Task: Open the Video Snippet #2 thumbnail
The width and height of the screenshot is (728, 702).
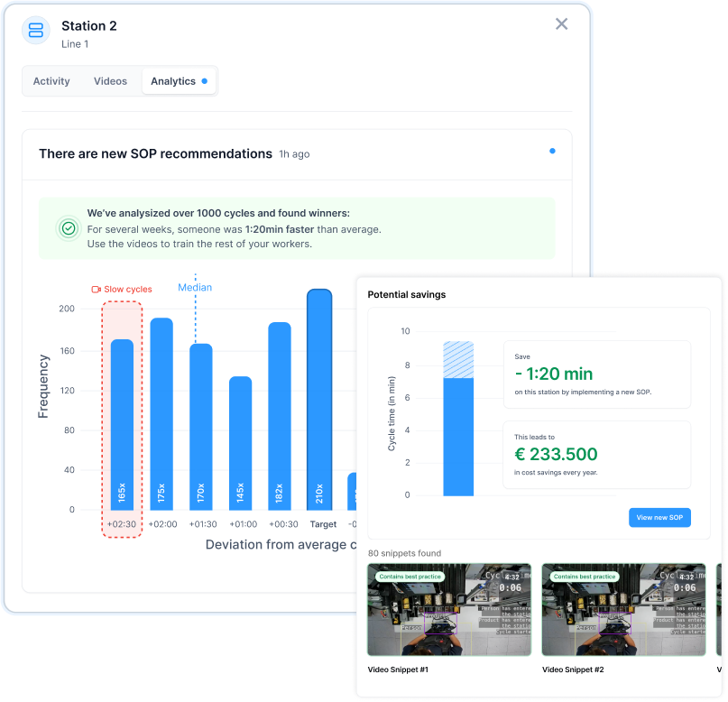Action: (623, 610)
